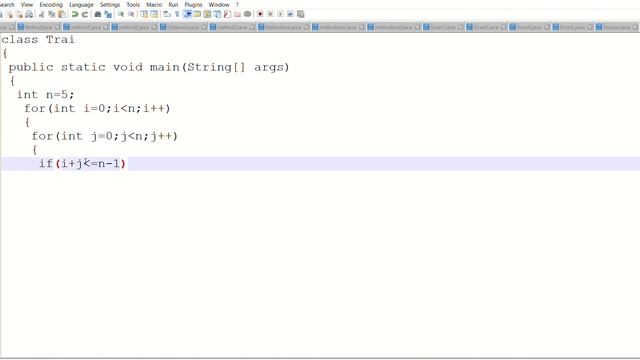
Task: Toggle synchronized vertical scrolling icon
Action: pyautogui.click(x=144, y=14)
